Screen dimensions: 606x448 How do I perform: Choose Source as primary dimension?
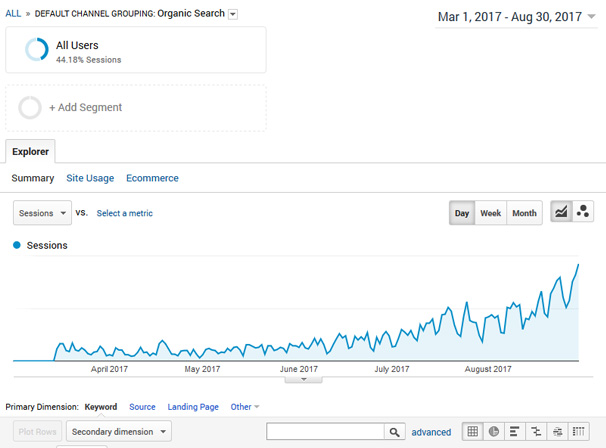pyautogui.click(x=142, y=407)
